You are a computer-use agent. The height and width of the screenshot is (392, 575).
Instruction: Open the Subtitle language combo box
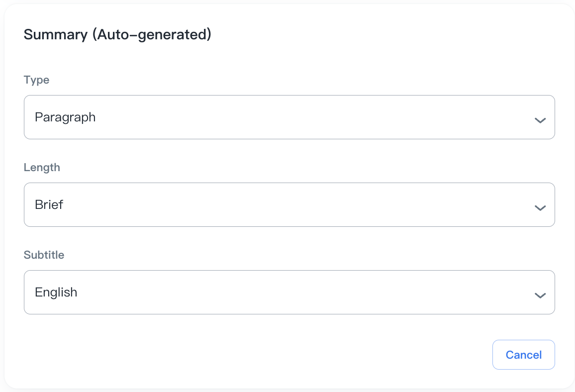coord(289,292)
